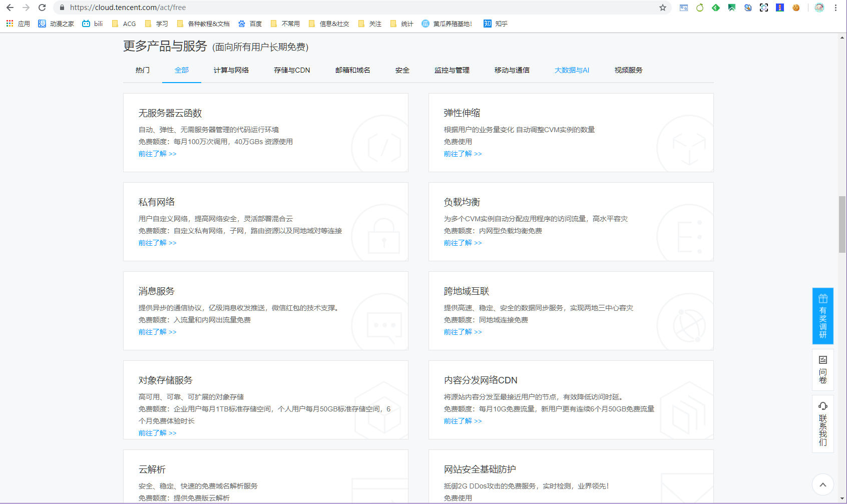Screen dimensions: 847x504
Task: Open the Chrome three-dot menu
Action: click(835, 8)
